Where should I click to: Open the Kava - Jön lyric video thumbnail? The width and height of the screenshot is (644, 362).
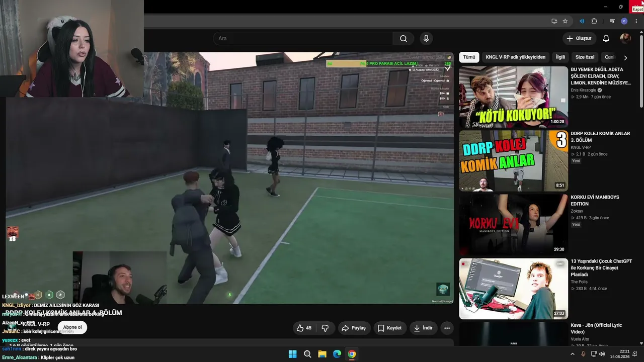pos(513,334)
